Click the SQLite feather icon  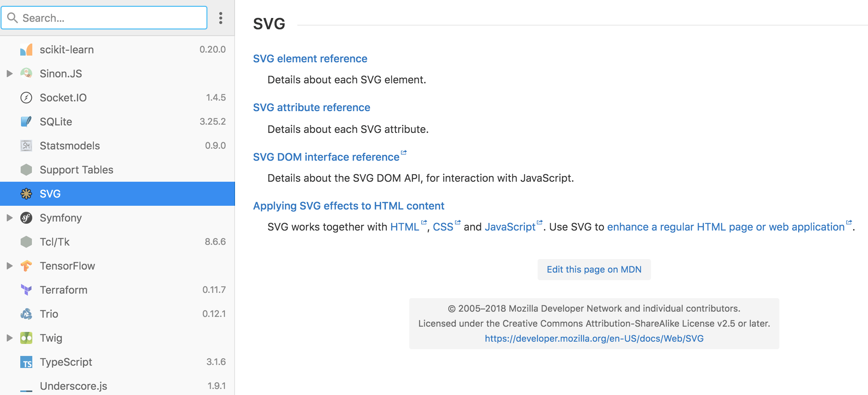coord(26,122)
